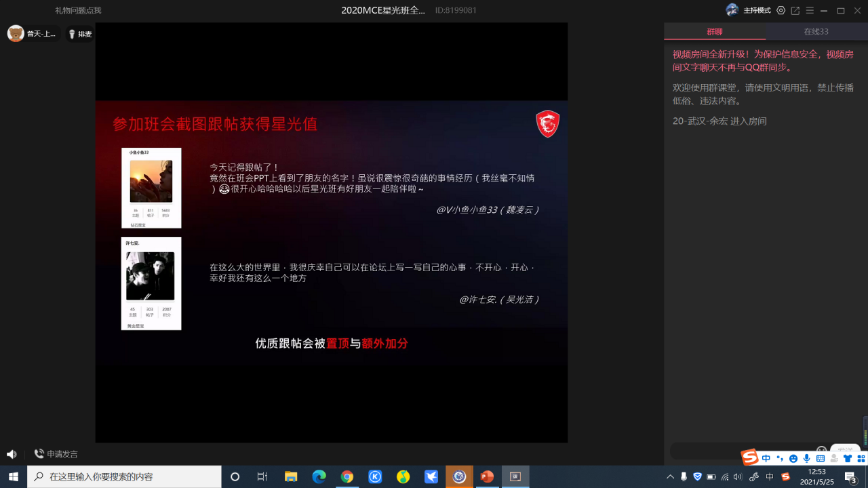Expand hidden system tray icons

coord(670,477)
